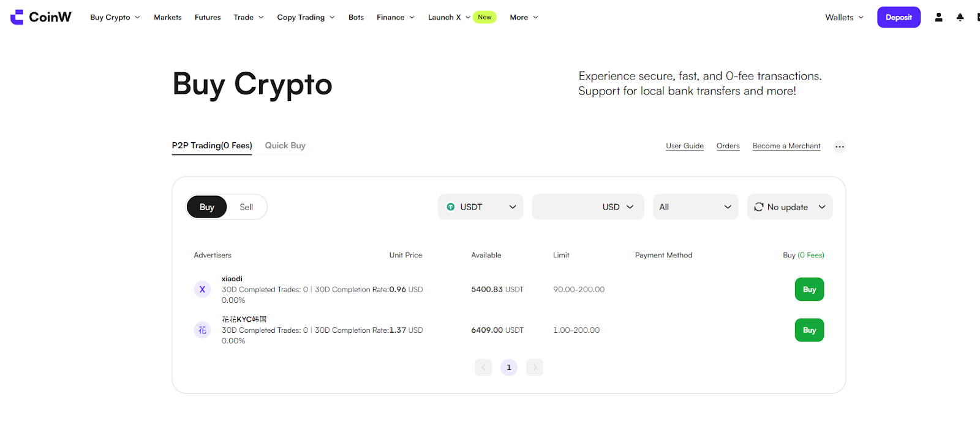Screen dimensions: 980x435
Task: Click advertiser name 花花KYC韩国
Action: 244,319
